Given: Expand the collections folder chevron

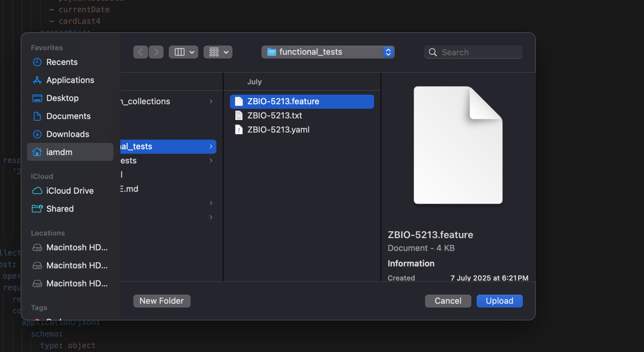Looking at the screenshot, I should coord(211,101).
